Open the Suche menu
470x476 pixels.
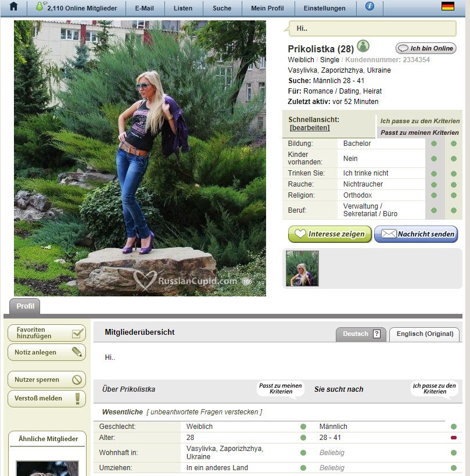[x=222, y=8]
